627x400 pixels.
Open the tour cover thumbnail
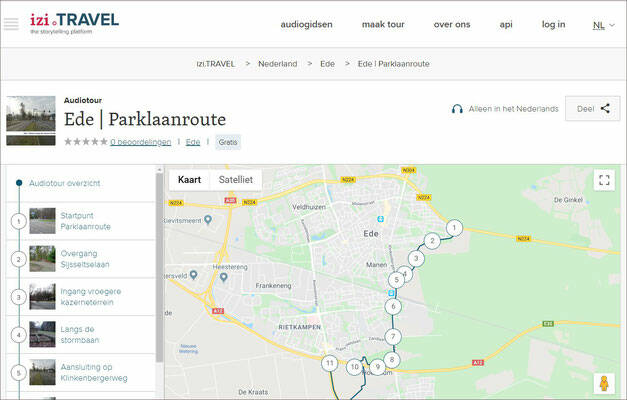pos(31,120)
